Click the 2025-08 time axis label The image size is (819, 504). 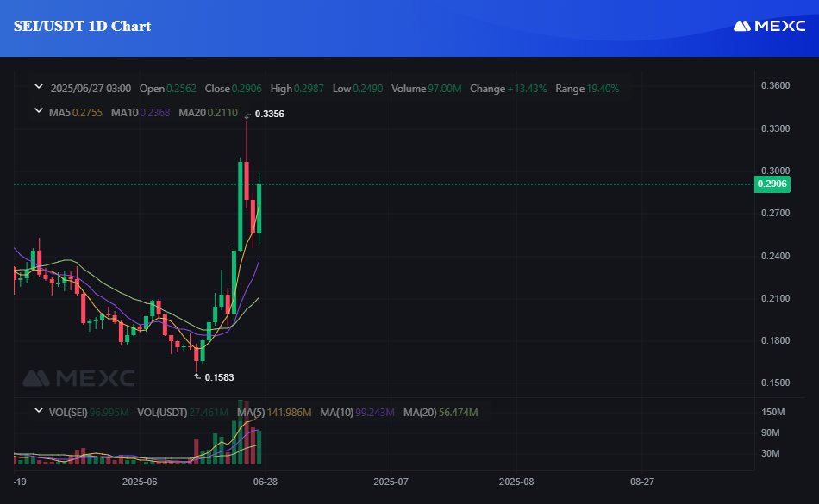(x=516, y=482)
